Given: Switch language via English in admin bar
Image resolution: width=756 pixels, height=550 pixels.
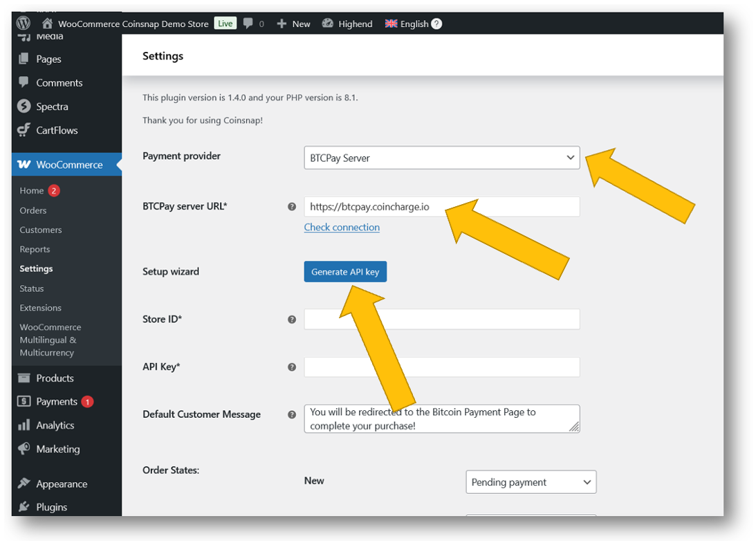Looking at the screenshot, I should click(x=414, y=24).
